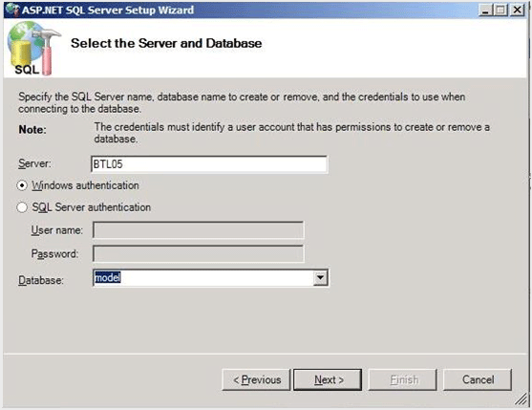The height and width of the screenshot is (410, 532).
Task: Open the Database dropdown arrow
Action: coord(320,278)
